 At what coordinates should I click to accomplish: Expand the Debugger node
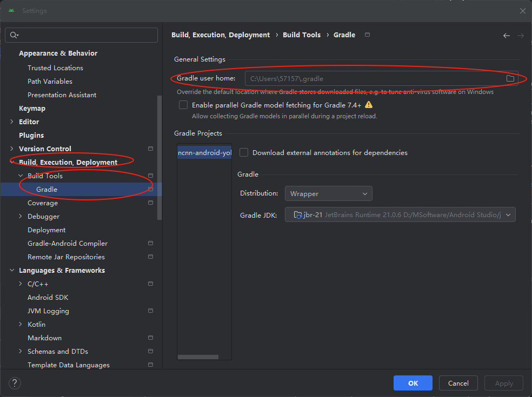click(x=21, y=216)
